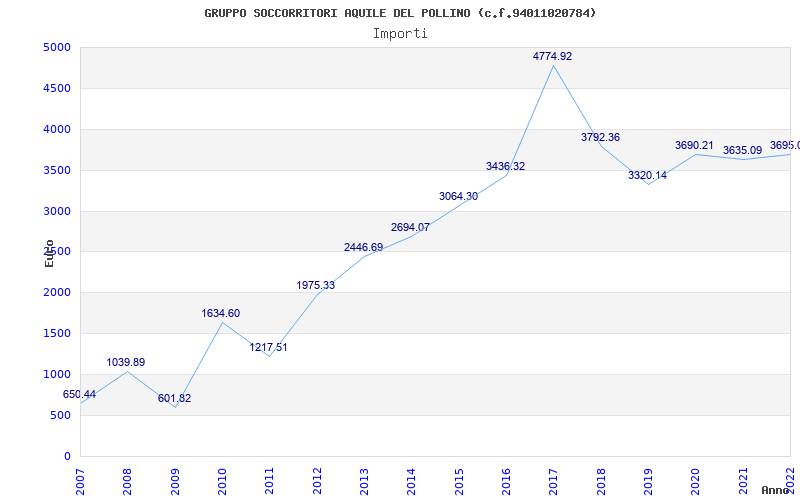The height and width of the screenshot is (500, 800).
Task: Select the 3690.21 data label
Action: point(694,145)
